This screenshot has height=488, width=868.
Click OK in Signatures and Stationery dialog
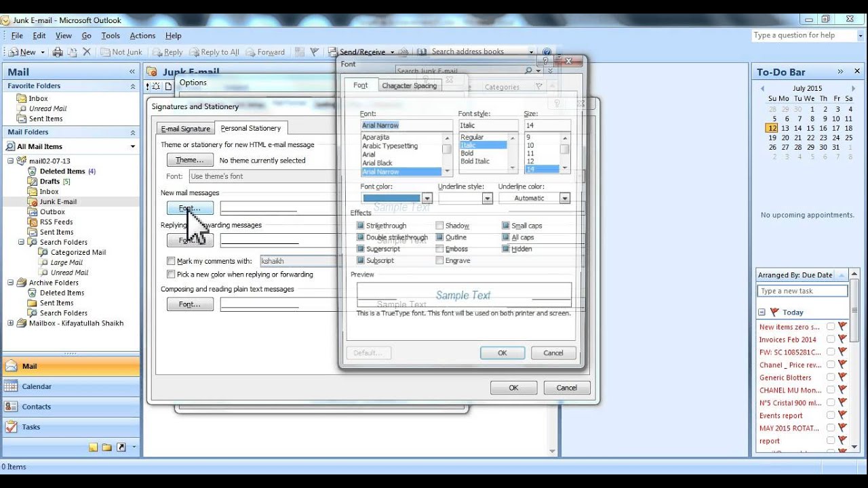point(513,388)
